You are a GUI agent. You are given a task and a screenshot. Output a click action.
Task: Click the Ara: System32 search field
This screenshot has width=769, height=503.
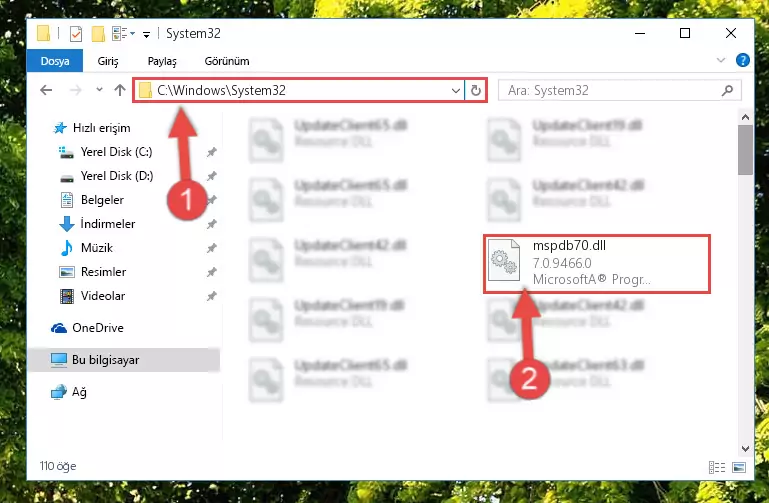point(611,90)
